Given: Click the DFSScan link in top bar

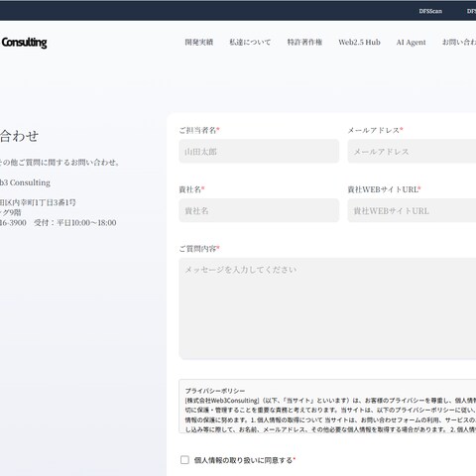Looking at the screenshot, I should [x=430, y=11].
